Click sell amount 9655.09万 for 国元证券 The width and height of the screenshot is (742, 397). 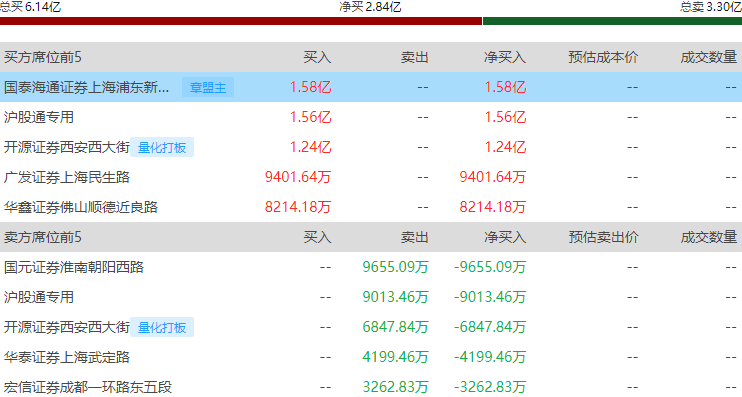395,267
